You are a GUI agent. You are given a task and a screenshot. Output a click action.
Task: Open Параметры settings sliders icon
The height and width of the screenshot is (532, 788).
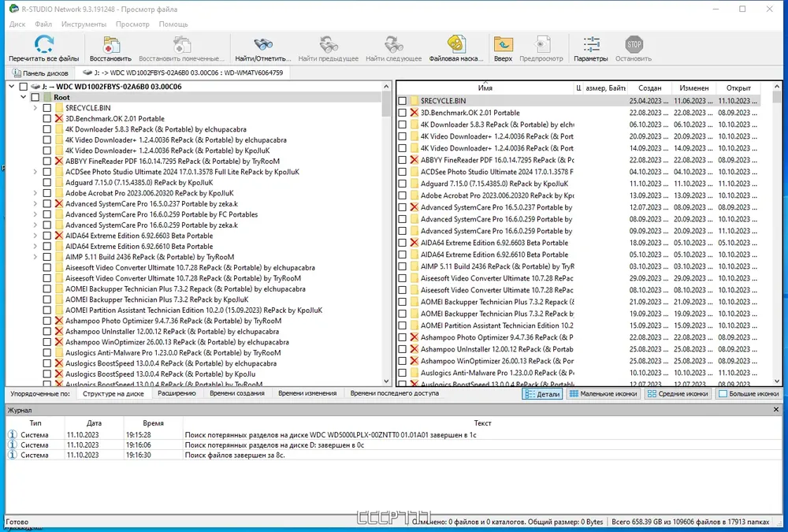click(x=591, y=44)
